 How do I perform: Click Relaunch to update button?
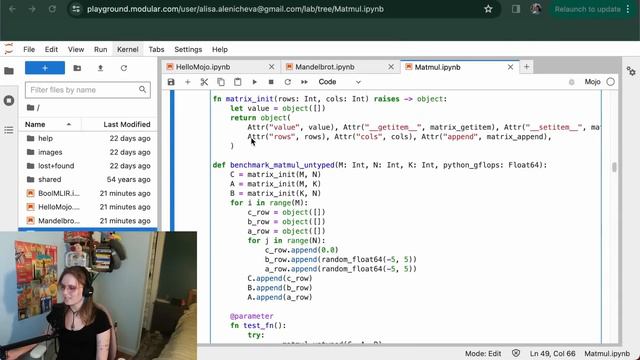[587, 9]
